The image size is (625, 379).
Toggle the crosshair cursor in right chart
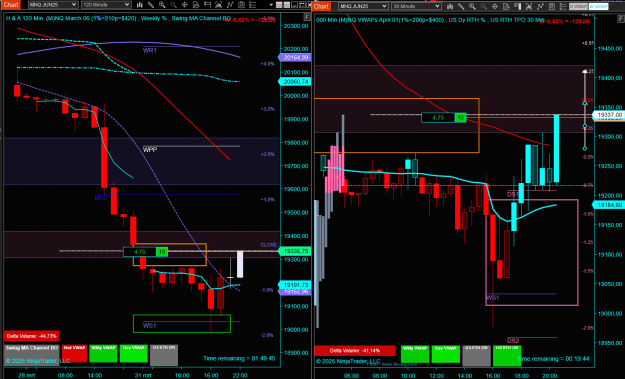click(x=495, y=6)
